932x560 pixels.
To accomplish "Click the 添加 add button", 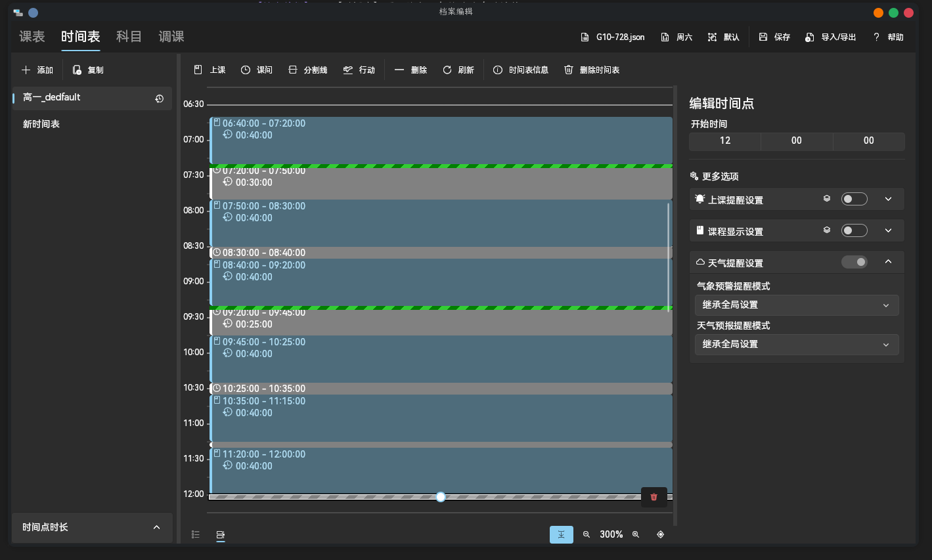I will point(37,70).
